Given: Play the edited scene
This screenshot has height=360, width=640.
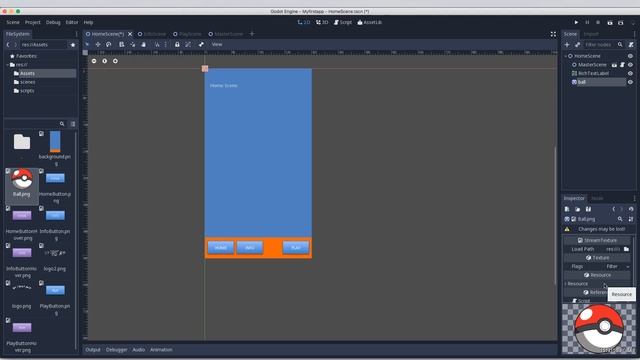Looking at the screenshot, I should click(x=610, y=22).
